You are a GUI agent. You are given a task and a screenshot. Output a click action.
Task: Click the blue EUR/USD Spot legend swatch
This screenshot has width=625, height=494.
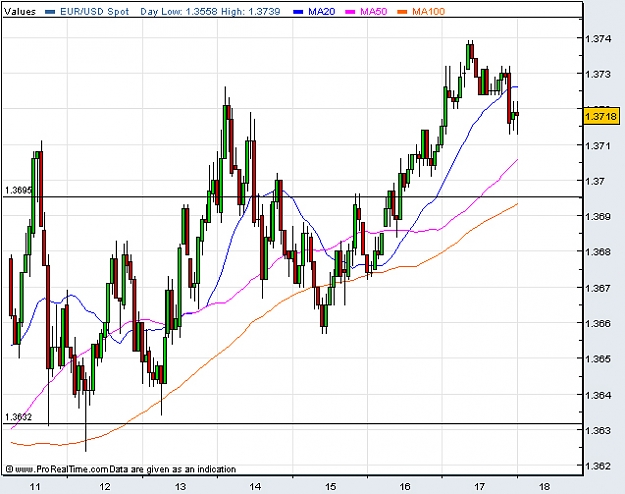50,12
